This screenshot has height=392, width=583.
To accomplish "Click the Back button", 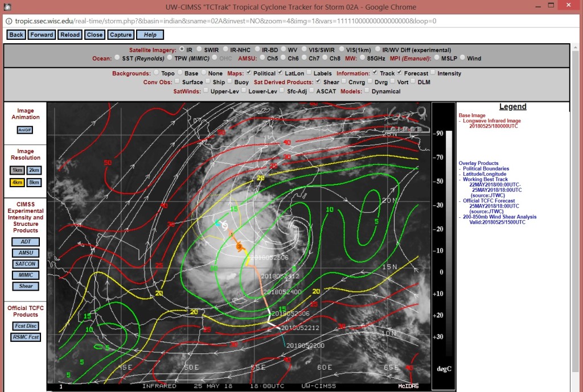I will point(16,35).
